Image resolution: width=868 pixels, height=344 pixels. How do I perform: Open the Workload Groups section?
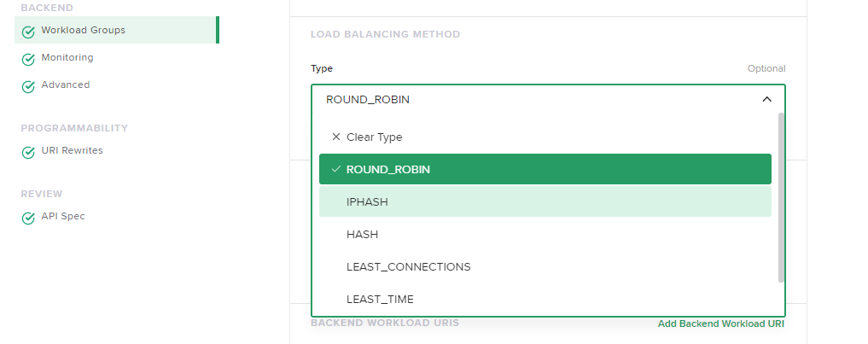click(x=83, y=30)
